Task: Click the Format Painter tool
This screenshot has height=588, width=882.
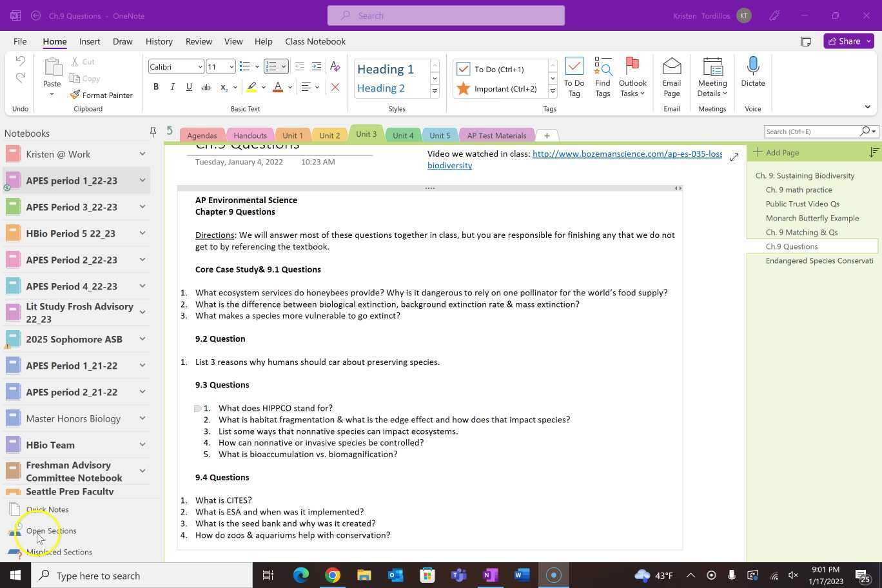Action: (x=101, y=95)
